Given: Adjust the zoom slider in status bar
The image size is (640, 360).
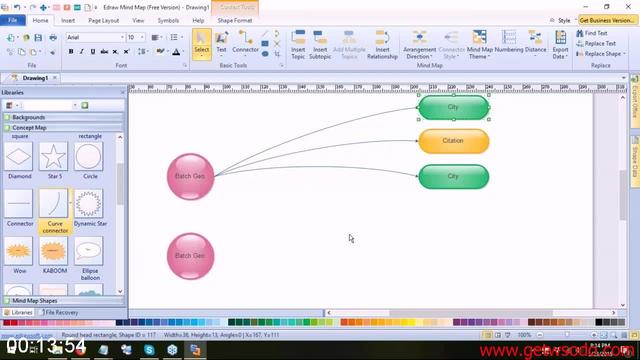Looking at the screenshot, I should pos(567,335).
